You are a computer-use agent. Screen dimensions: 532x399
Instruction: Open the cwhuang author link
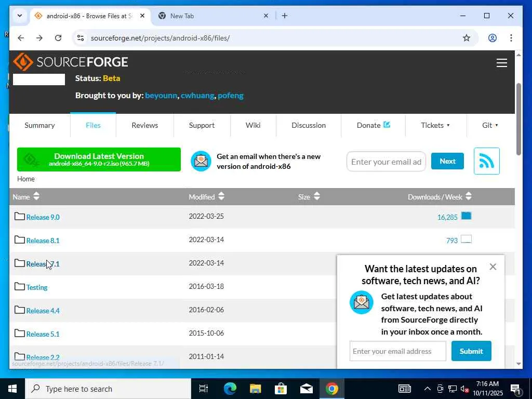(197, 96)
